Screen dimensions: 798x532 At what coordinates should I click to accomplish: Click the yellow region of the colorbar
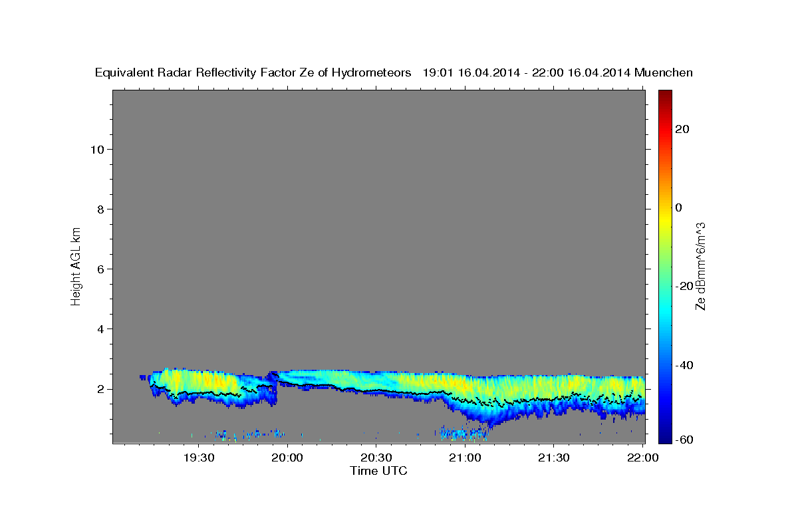click(x=665, y=219)
